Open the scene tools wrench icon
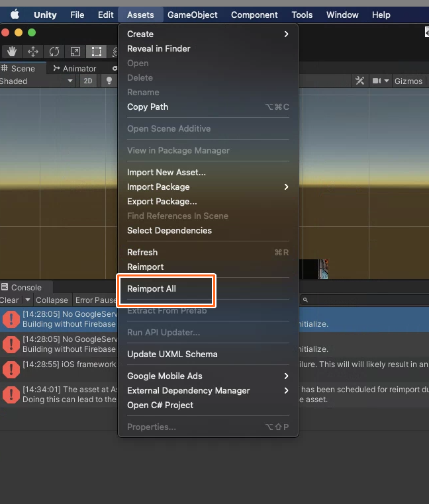 pyautogui.click(x=359, y=81)
